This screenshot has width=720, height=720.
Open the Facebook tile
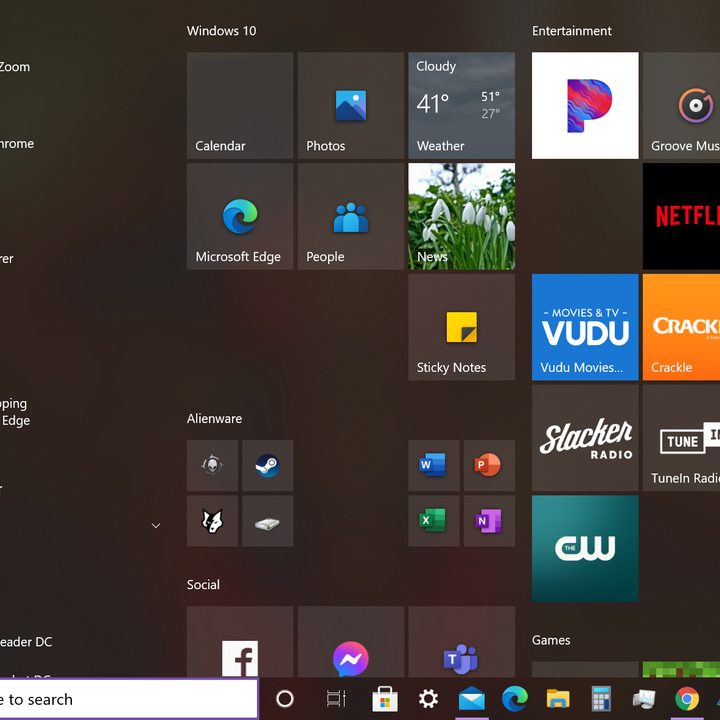tap(240, 641)
